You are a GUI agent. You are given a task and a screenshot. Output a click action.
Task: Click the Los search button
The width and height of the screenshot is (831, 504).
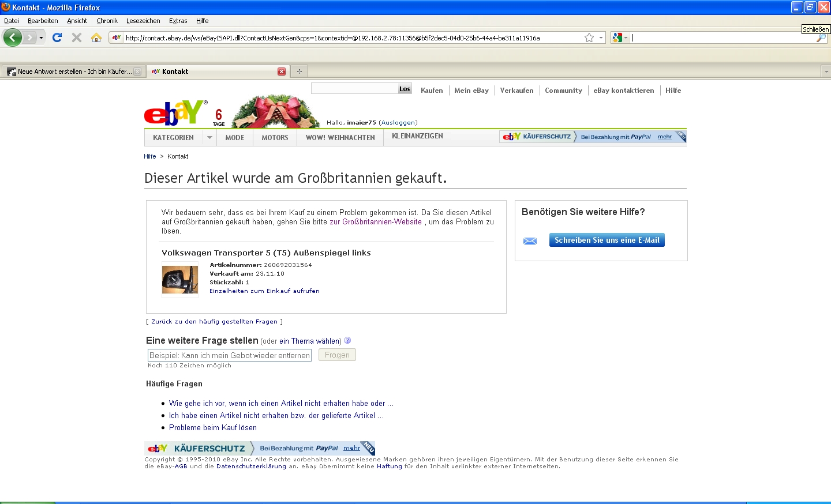click(x=405, y=89)
